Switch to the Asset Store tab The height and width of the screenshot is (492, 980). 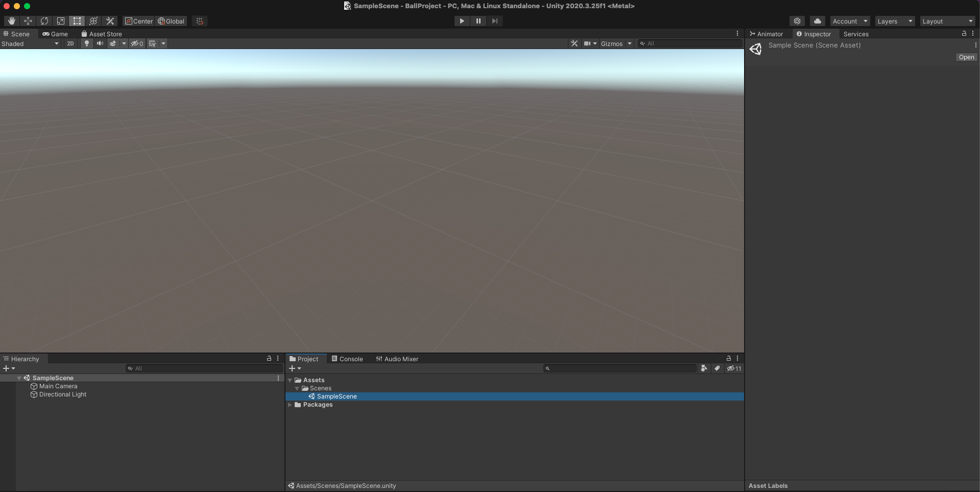pyautogui.click(x=102, y=34)
